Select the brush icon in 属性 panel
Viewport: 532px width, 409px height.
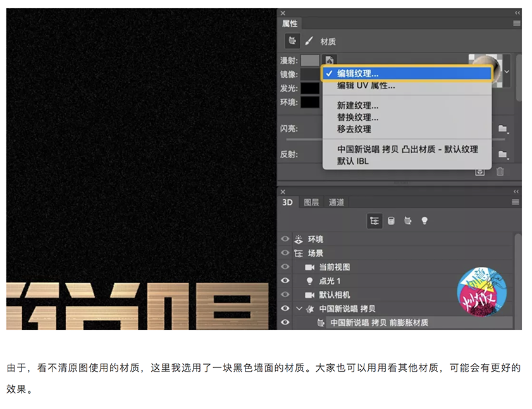[309, 41]
